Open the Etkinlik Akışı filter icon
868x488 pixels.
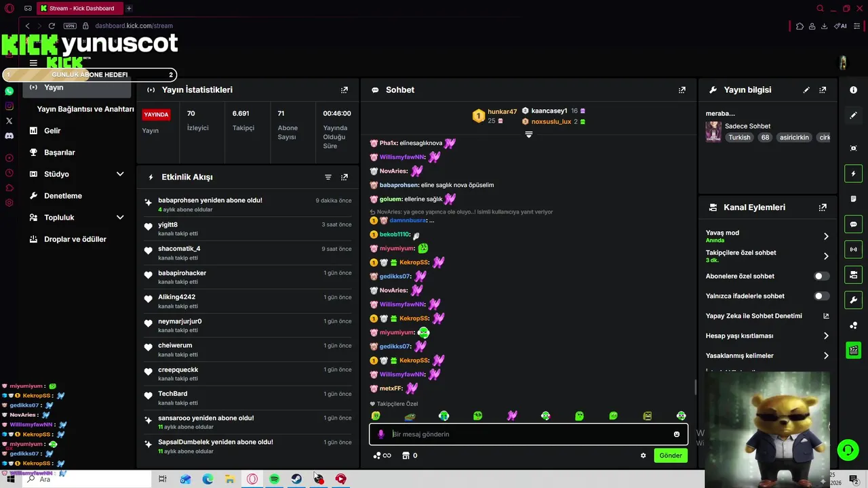click(x=328, y=177)
